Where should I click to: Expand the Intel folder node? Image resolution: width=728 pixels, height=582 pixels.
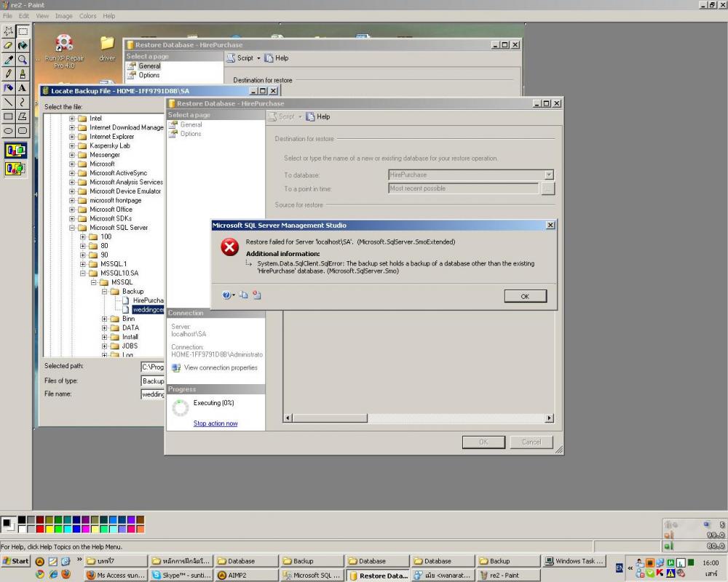(72, 119)
